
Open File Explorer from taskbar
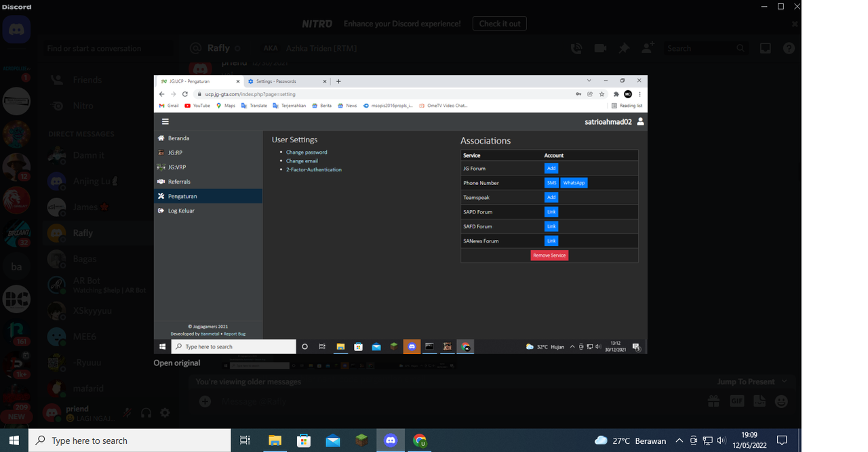pos(275,440)
